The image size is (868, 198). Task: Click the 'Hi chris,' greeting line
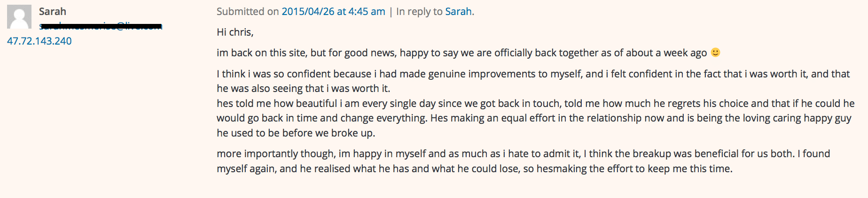point(235,32)
